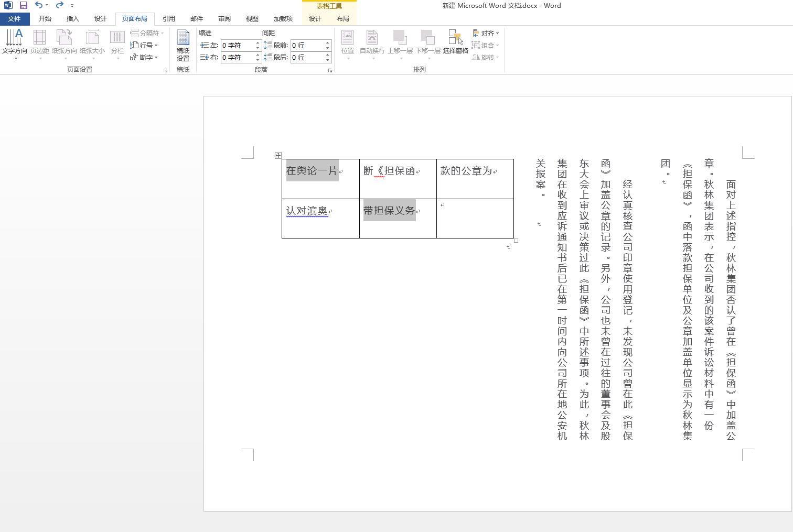Open the 页边距 margins menu
This screenshot has width=793, height=532.
point(40,44)
